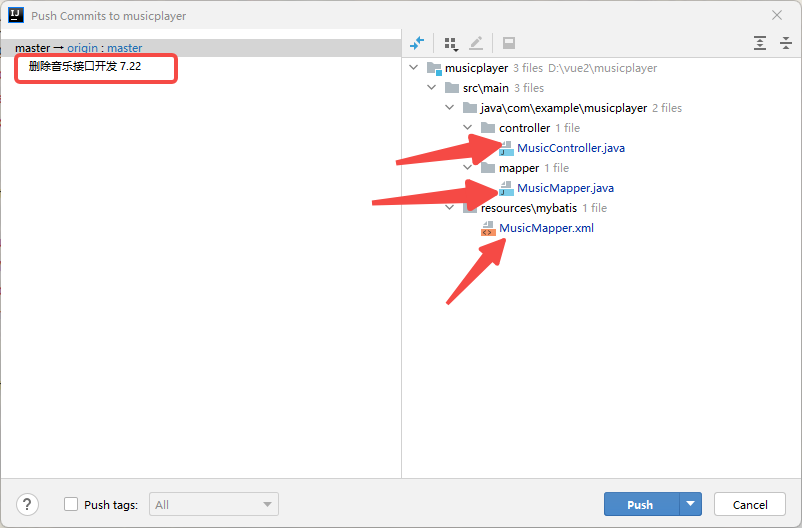Screen dimensions: 802x528
Task: Collapse the musicplayer root node
Action: point(414,68)
